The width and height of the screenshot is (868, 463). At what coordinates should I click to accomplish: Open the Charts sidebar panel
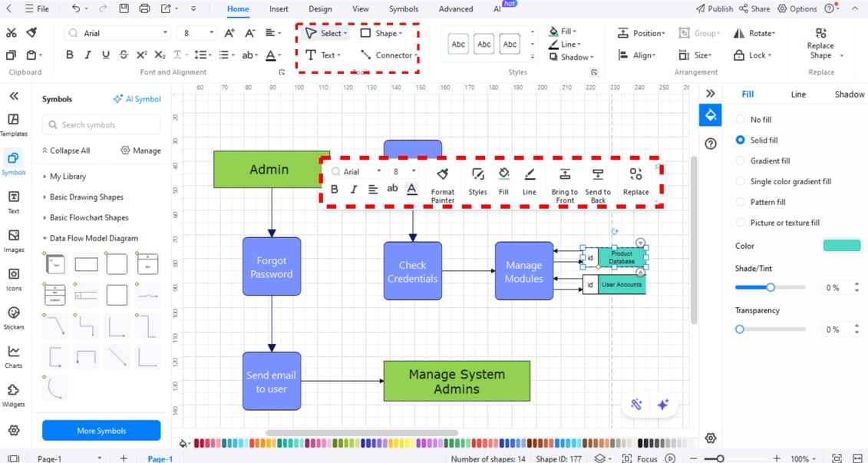14,357
